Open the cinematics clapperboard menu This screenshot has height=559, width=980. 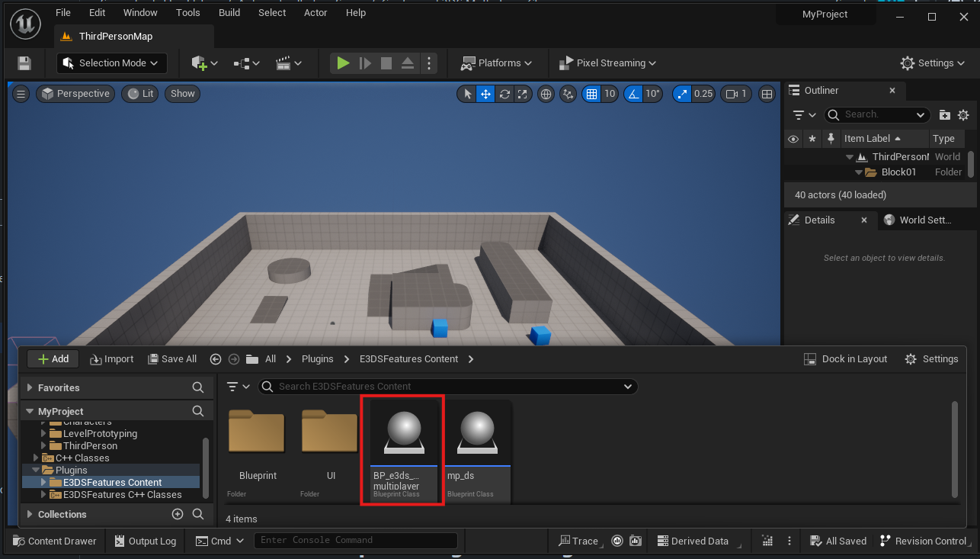(288, 63)
